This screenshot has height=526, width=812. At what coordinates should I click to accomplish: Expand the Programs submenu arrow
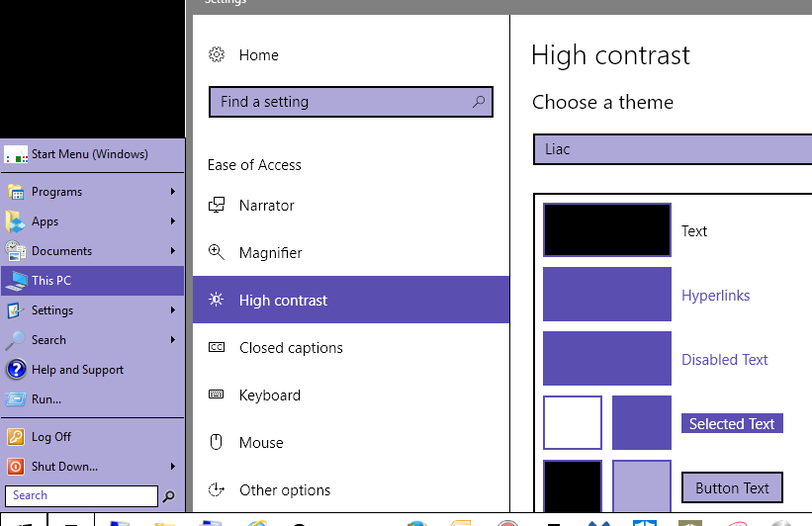point(173,192)
